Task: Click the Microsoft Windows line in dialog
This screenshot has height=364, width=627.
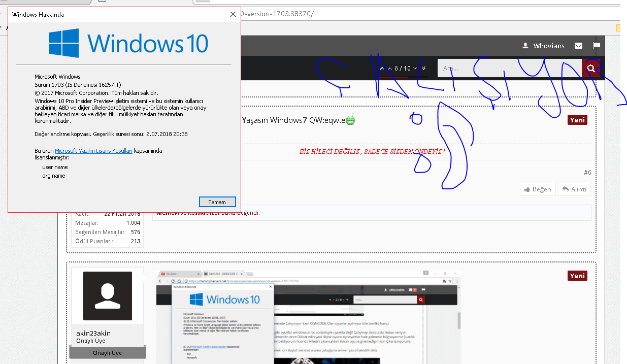Action: pyautogui.click(x=57, y=77)
